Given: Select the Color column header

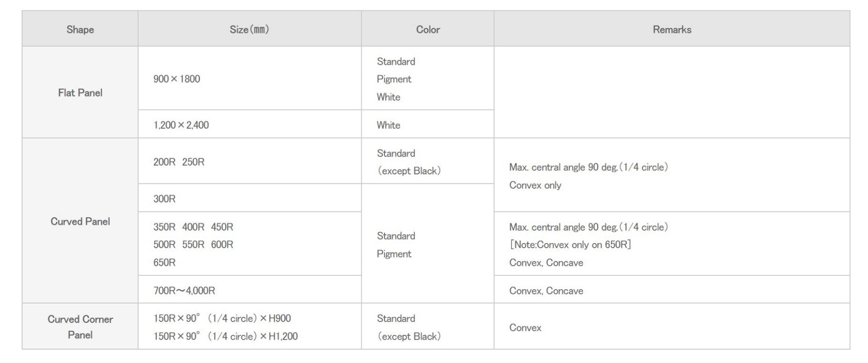Looking at the screenshot, I should pyautogui.click(x=428, y=30).
